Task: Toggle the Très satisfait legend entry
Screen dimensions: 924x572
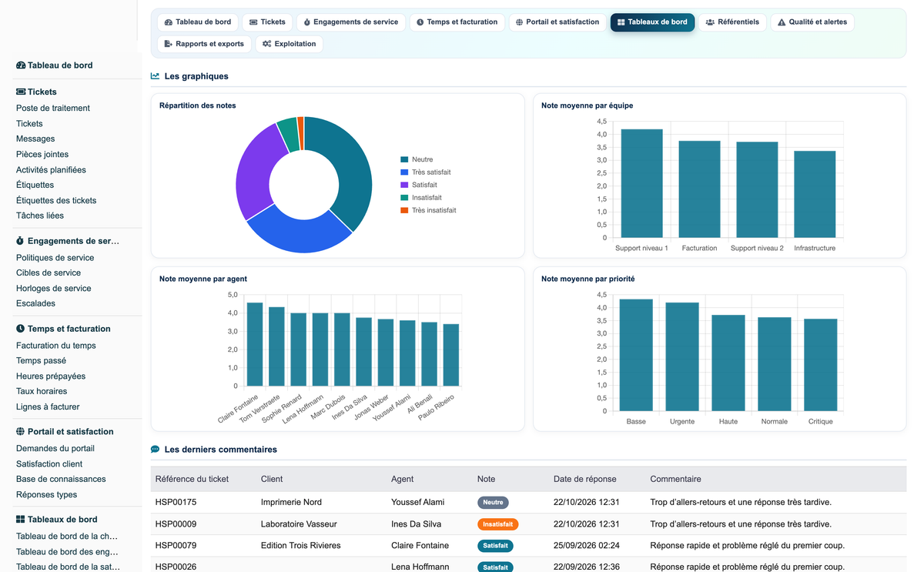Action: (x=425, y=172)
